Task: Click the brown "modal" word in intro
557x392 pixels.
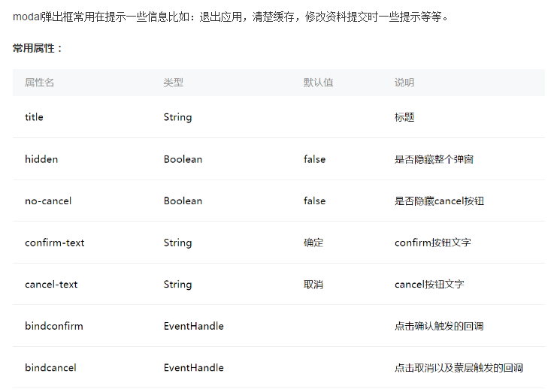Action: [x=26, y=16]
